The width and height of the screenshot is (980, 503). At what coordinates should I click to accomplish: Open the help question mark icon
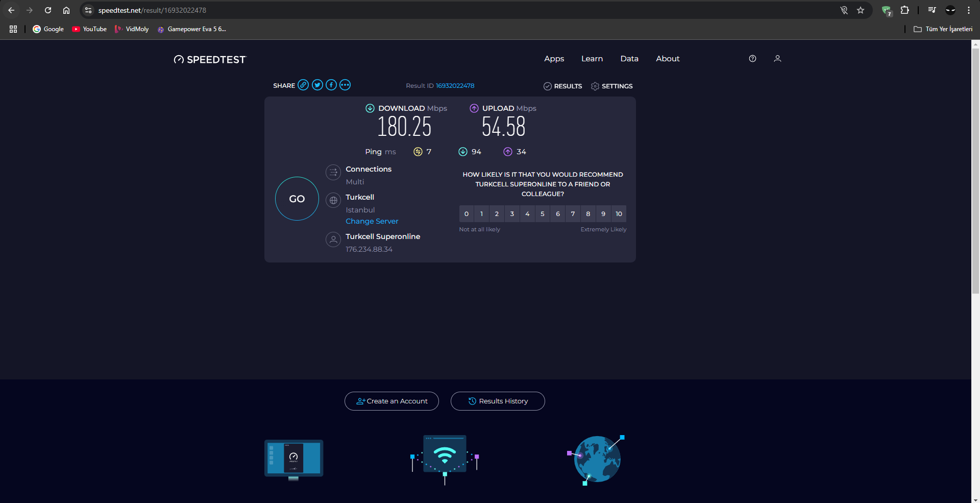[x=752, y=59]
